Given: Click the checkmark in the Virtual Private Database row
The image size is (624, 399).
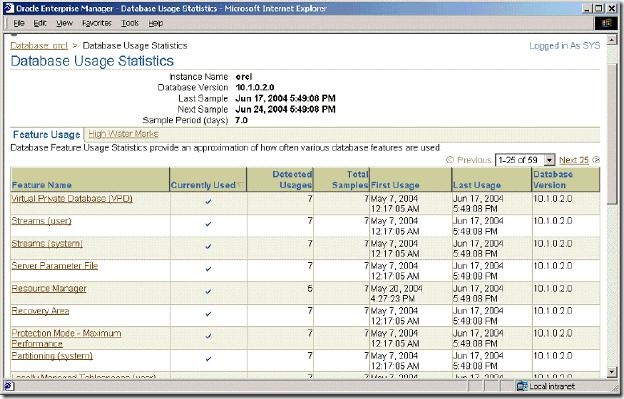Looking at the screenshot, I should pyautogui.click(x=208, y=202).
